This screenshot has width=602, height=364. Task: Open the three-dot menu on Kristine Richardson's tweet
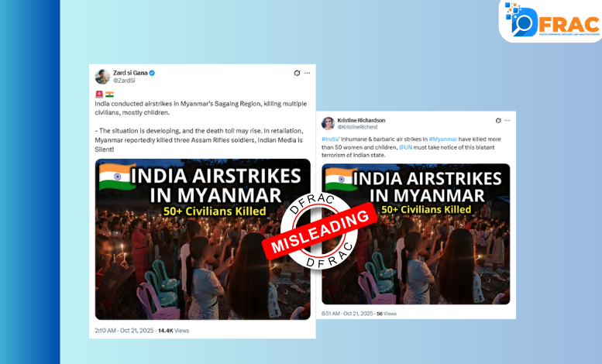pos(507,121)
